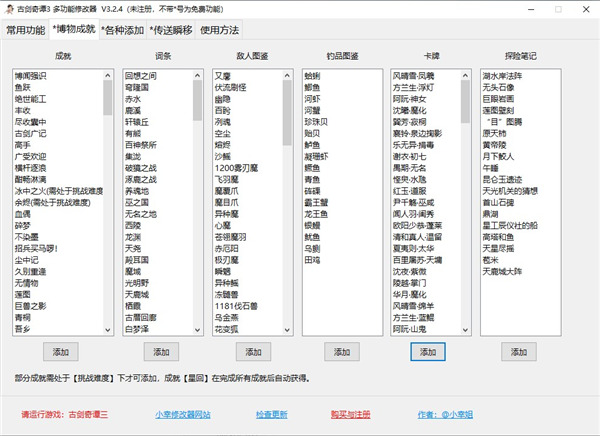Click 添加 button under 探险笔记 list
Screen dimensions: 600x436
519,352
